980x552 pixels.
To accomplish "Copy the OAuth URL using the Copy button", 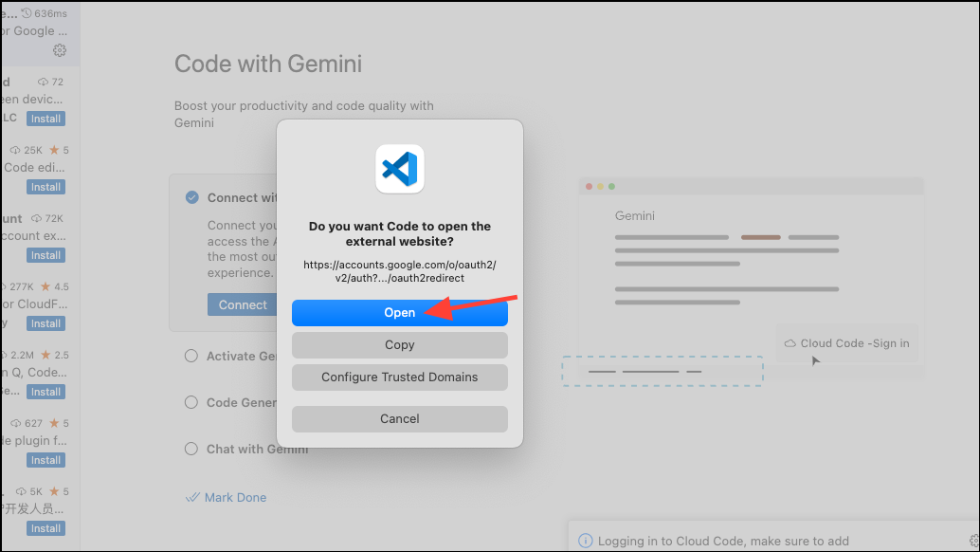I will 399,345.
